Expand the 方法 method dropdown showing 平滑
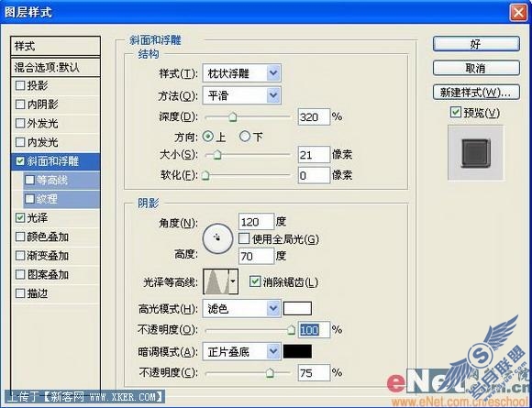 click(x=241, y=95)
